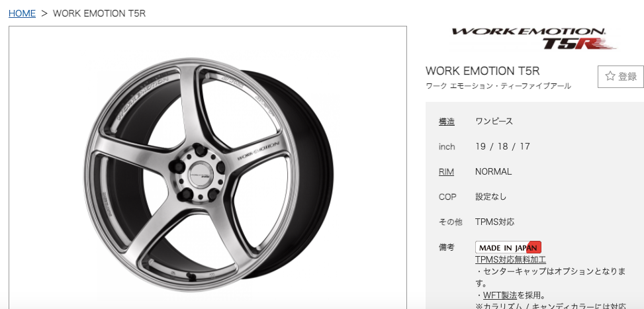Click the wheel's center cap in photo
This screenshot has height=309, width=644.
tap(199, 173)
